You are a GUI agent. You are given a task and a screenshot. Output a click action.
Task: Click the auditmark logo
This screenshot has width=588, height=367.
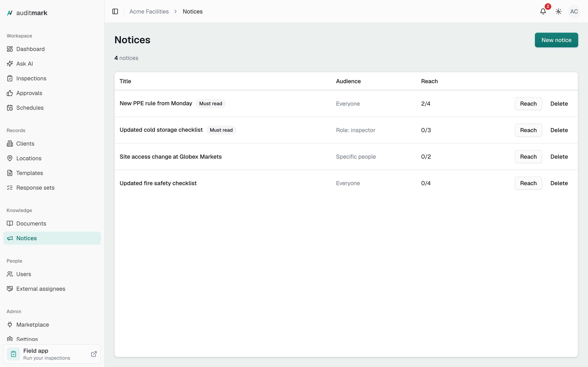point(27,13)
